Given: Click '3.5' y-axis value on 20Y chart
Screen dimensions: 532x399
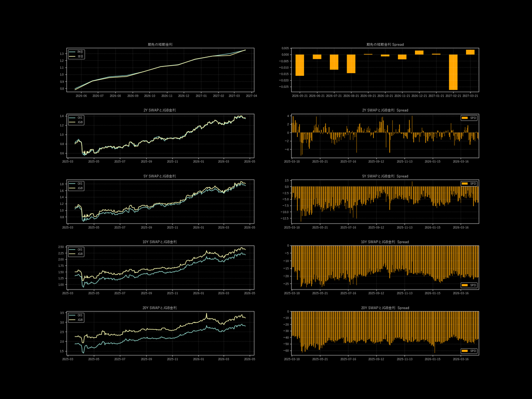Looking at the screenshot, I should point(62,313).
